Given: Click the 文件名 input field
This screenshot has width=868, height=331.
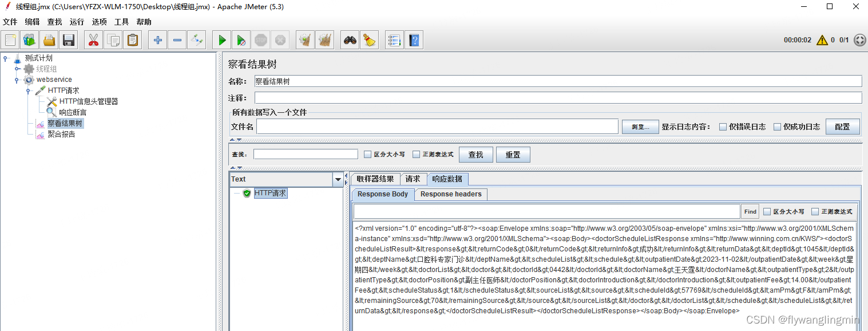Looking at the screenshot, I should [435, 126].
